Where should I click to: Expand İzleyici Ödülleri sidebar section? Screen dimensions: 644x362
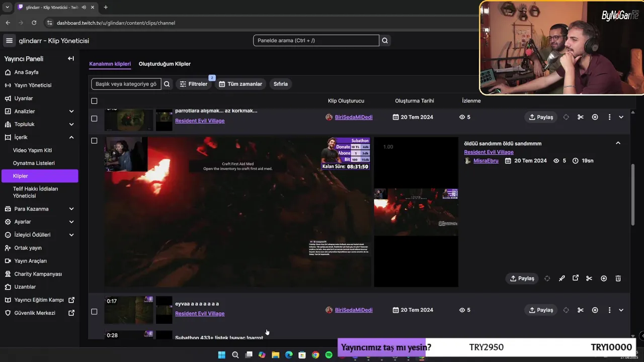(71, 235)
